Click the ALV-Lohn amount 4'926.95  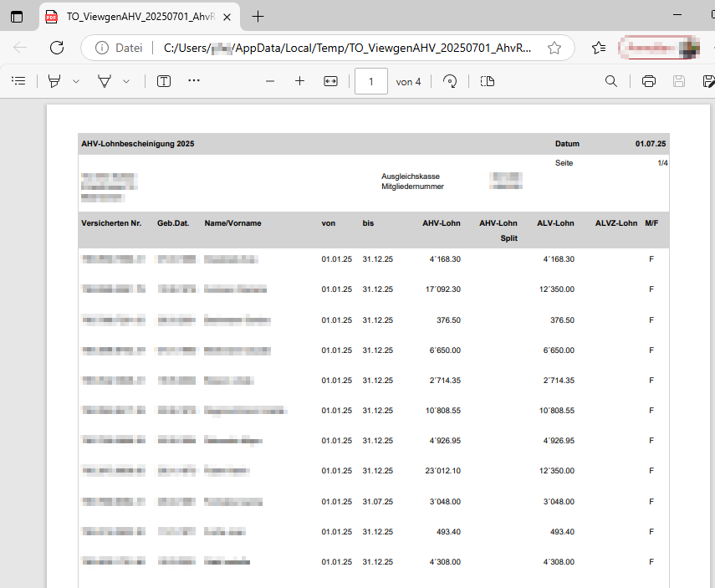tap(559, 441)
